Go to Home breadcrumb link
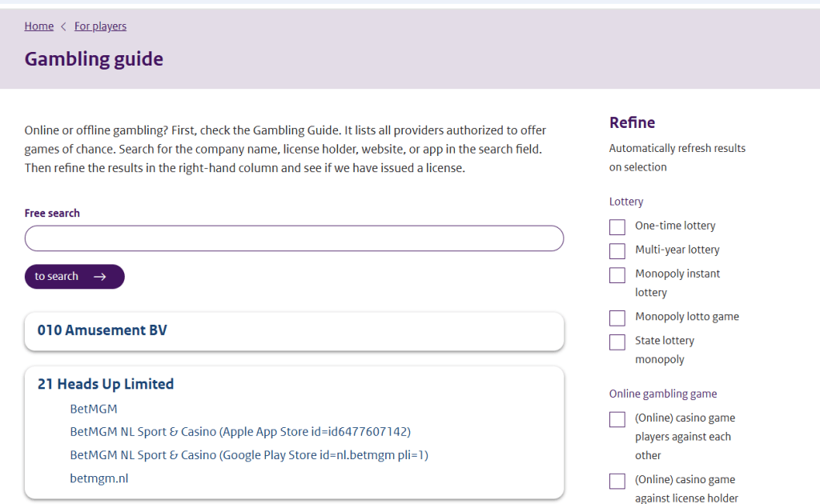The height and width of the screenshot is (504, 820). (x=38, y=26)
